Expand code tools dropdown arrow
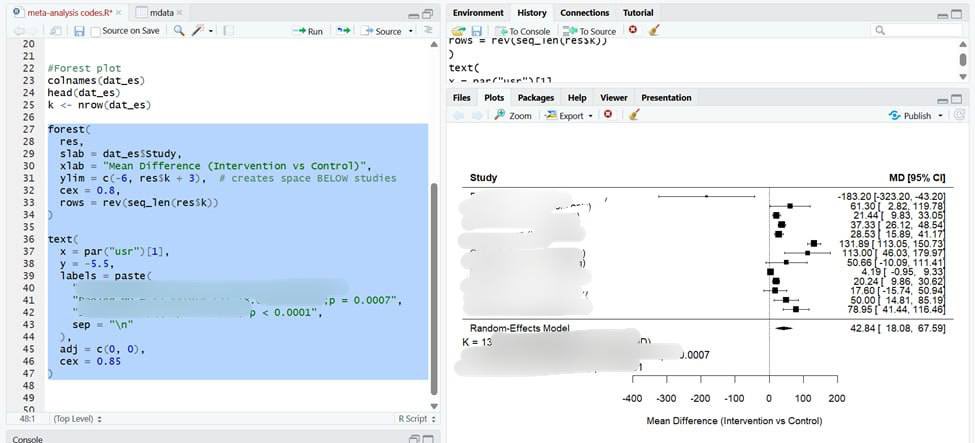 coord(211,31)
